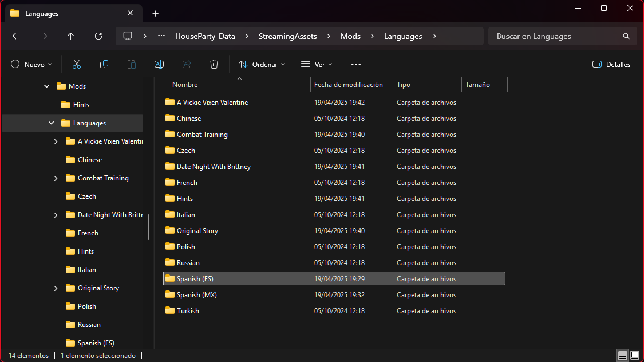
Task: Click the Buscar en Languages search field
Action: pos(555,36)
